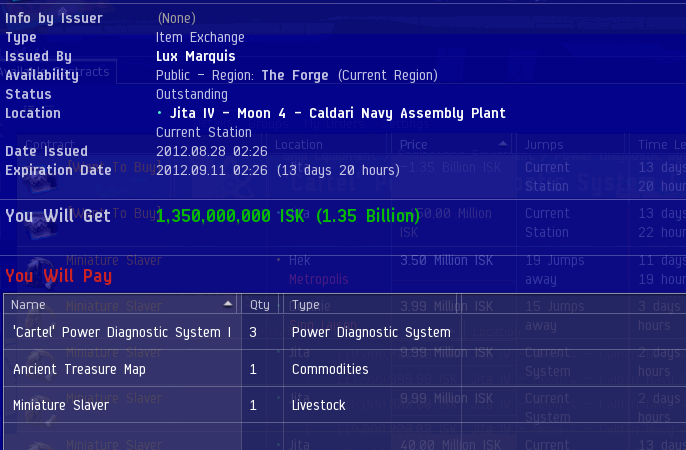Click the (None) info by issuer value
This screenshot has height=450, width=686.
pos(177,18)
